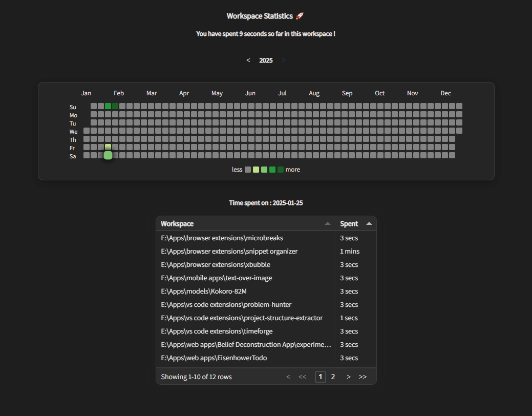Select the highlighted Saturday cell in the January heatmap
Image resolution: width=532 pixels, height=416 pixels.
tap(108, 155)
